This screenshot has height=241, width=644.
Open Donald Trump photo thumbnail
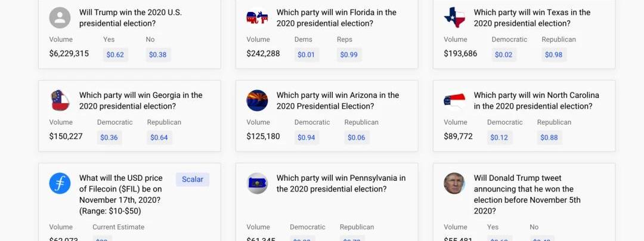click(454, 184)
